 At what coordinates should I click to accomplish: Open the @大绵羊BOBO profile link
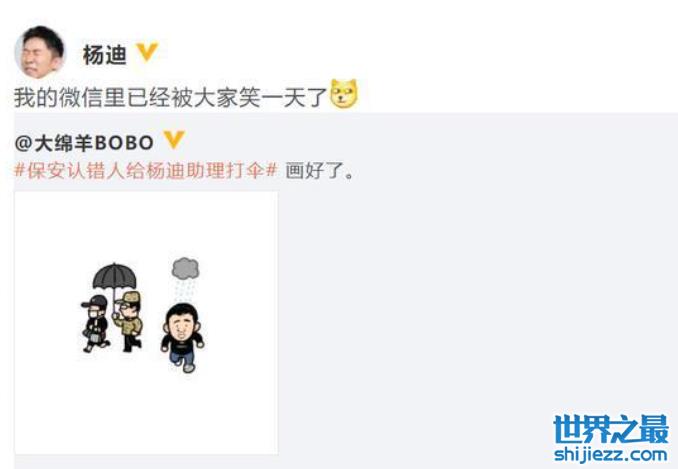pos(84,143)
